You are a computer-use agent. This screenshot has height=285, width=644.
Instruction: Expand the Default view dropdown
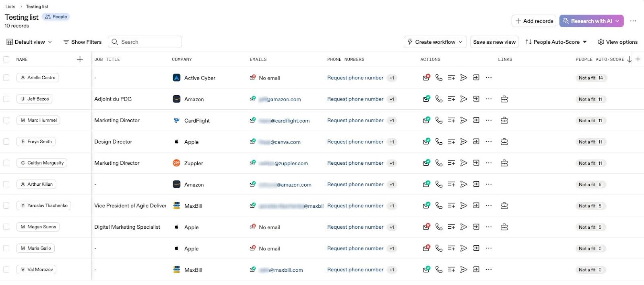pos(29,42)
